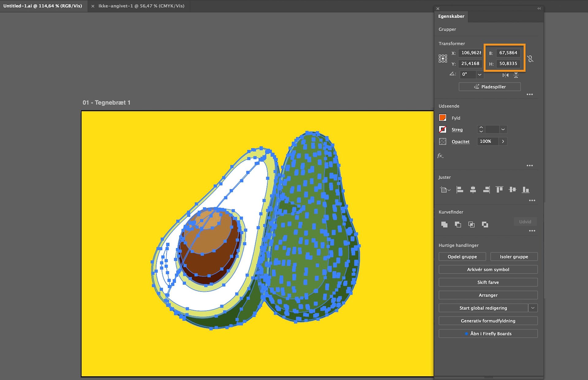Open more Kurvefinder options ellipsis
Viewport: 588px width, 380px height.
point(532,231)
